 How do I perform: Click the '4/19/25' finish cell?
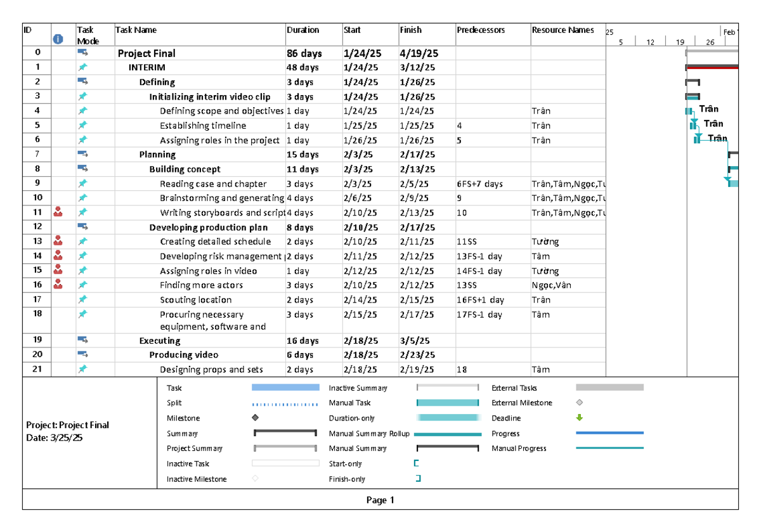pyautogui.click(x=427, y=53)
